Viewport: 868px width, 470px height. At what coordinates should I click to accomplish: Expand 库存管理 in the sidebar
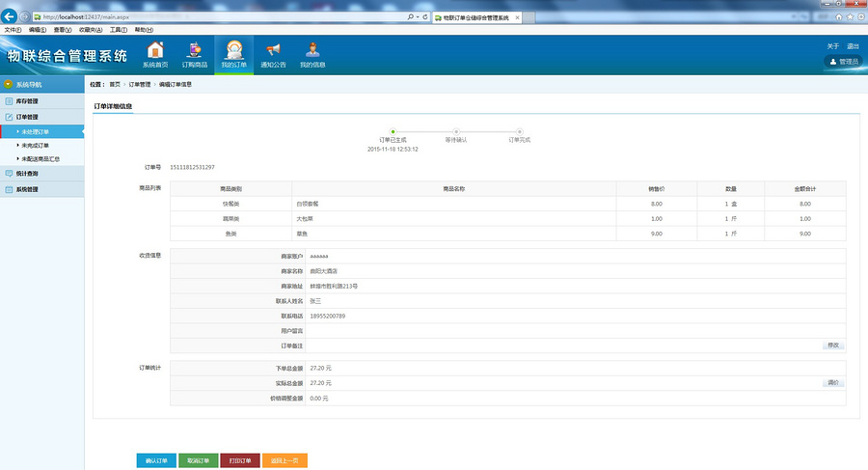[27, 100]
